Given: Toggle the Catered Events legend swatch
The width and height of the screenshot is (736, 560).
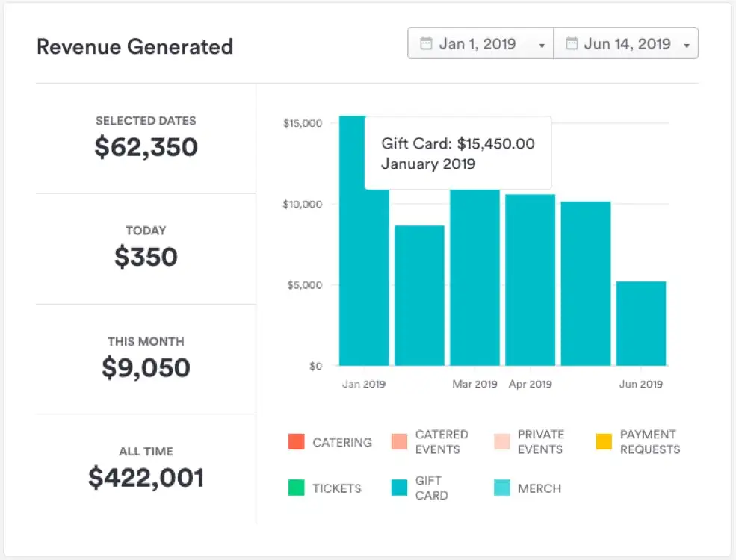Looking at the screenshot, I should 400,442.
